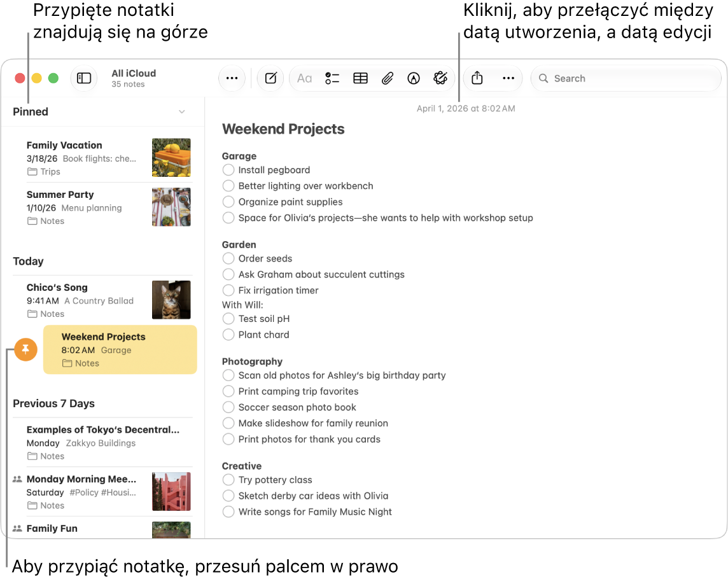Share the current note
This screenshot has height=579, width=728.
477,78
